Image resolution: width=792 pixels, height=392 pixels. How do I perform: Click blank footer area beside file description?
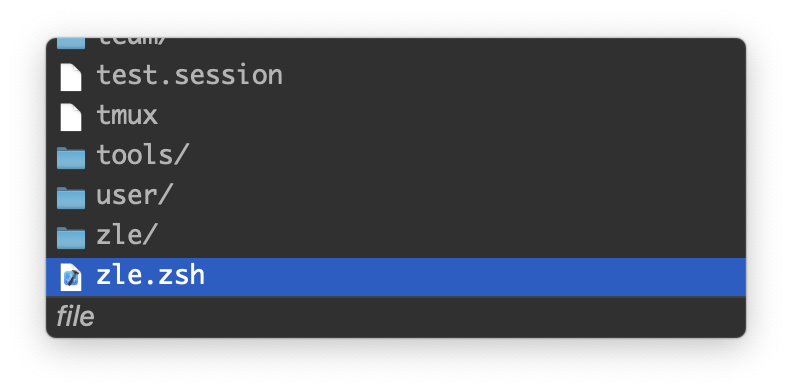pos(419,317)
